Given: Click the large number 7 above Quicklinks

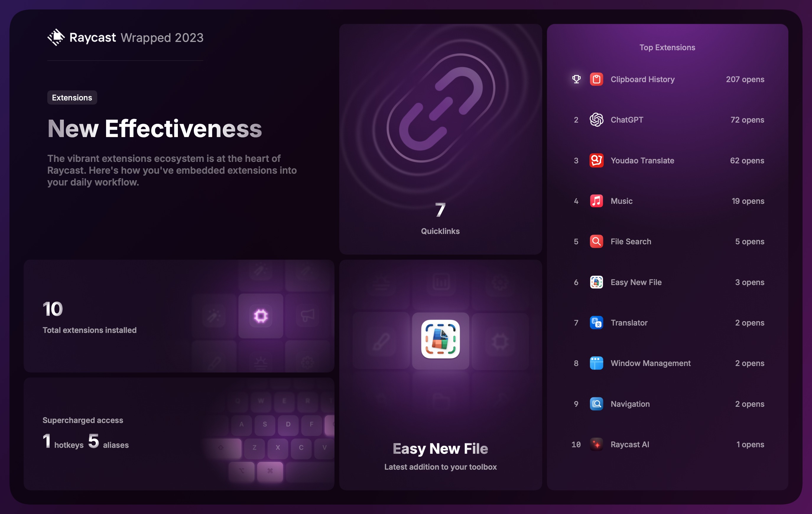Looking at the screenshot, I should click(x=440, y=210).
